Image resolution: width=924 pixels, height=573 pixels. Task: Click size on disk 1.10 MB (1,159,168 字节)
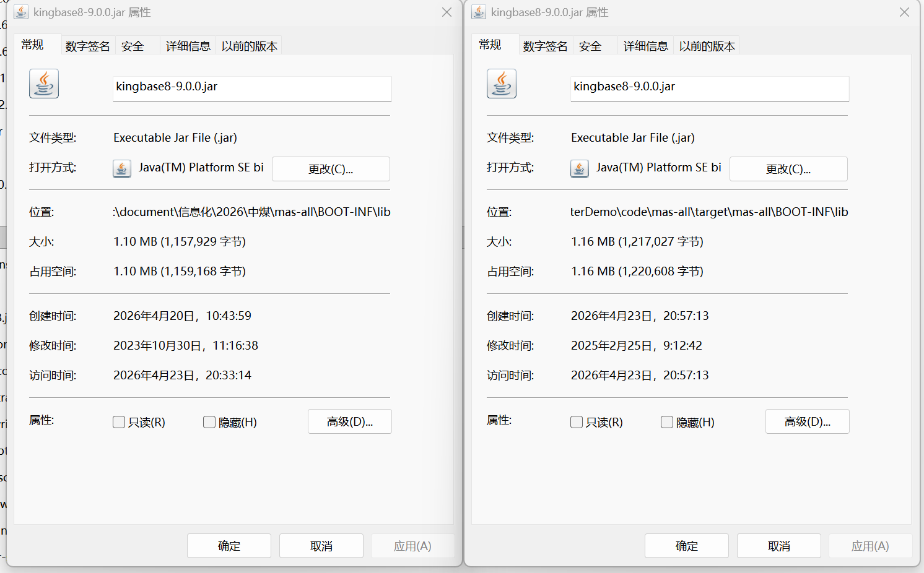(180, 271)
